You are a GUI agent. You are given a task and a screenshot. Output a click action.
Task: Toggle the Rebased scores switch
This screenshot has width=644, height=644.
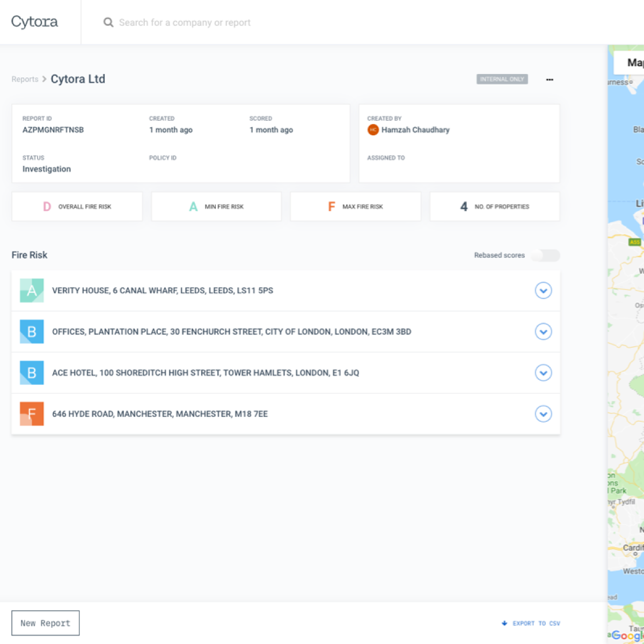545,255
